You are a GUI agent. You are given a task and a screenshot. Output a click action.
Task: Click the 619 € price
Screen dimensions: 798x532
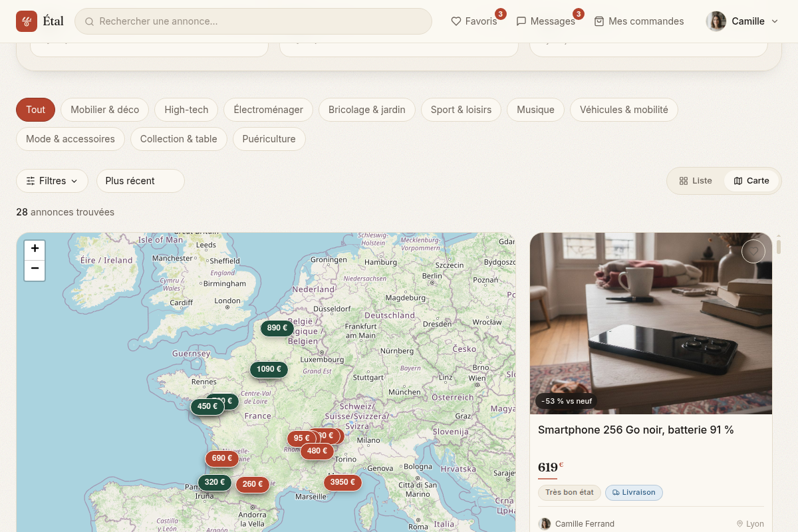click(551, 467)
